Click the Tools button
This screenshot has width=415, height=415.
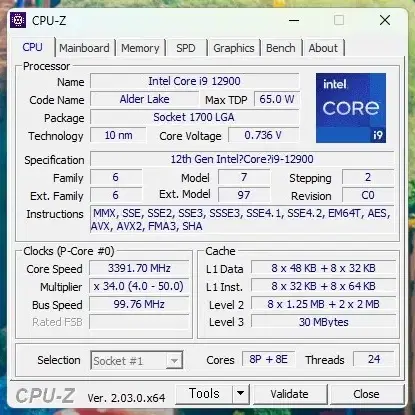(x=204, y=394)
